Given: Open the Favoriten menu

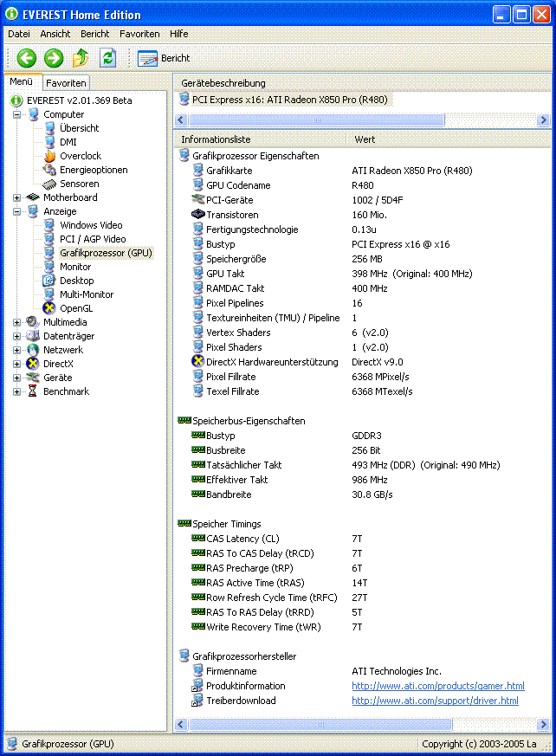Looking at the screenshot, I should point(139,34).
